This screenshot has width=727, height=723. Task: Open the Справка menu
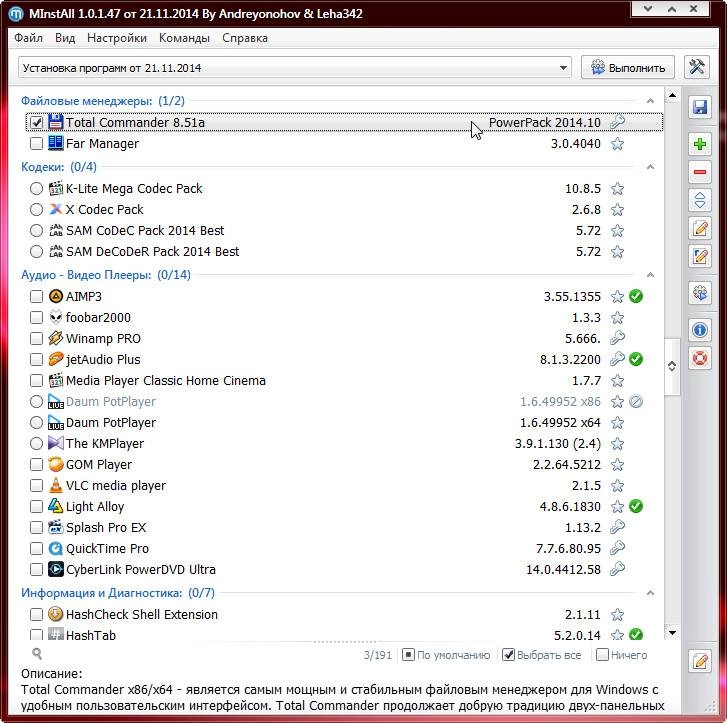click(245, 38)
